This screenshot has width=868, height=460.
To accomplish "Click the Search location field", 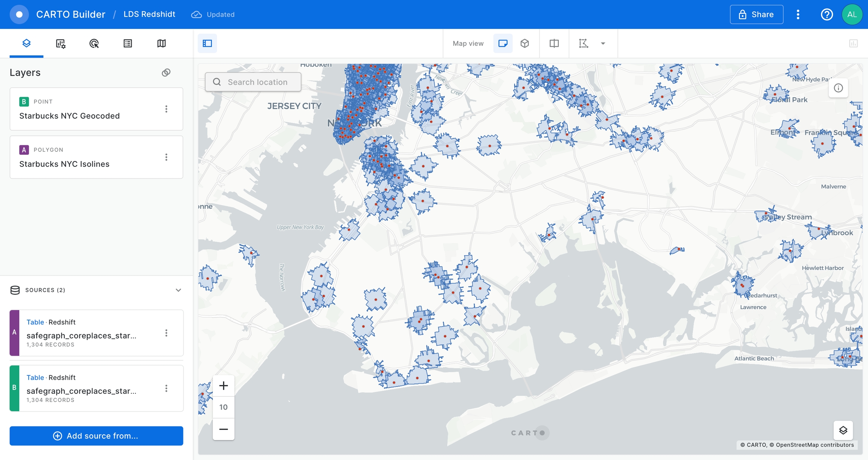I will (258, 82).
